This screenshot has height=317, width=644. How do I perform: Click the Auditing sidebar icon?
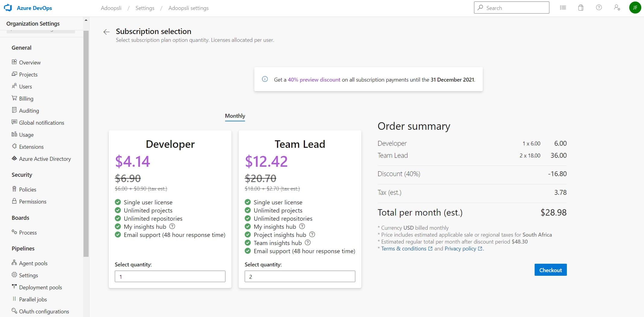[x=14, y=110]
